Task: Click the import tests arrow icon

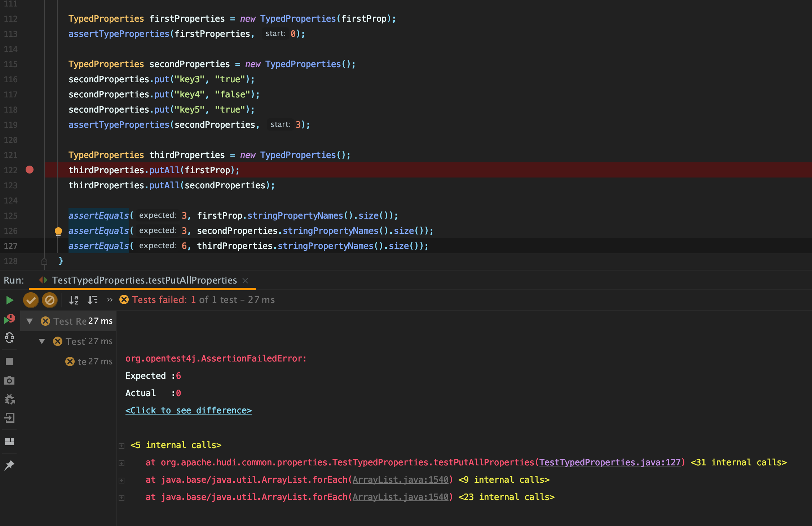Action: [x=10, y=418]
